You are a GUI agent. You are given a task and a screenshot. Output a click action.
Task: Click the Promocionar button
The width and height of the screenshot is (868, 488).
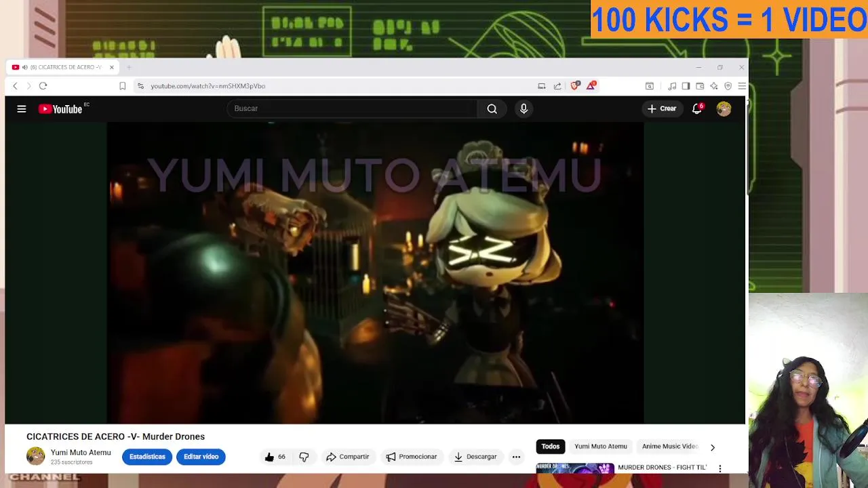[411, 457]
